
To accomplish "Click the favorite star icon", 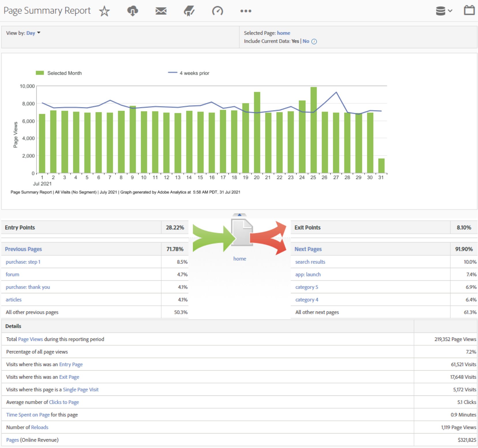I will tap(104, 11).
